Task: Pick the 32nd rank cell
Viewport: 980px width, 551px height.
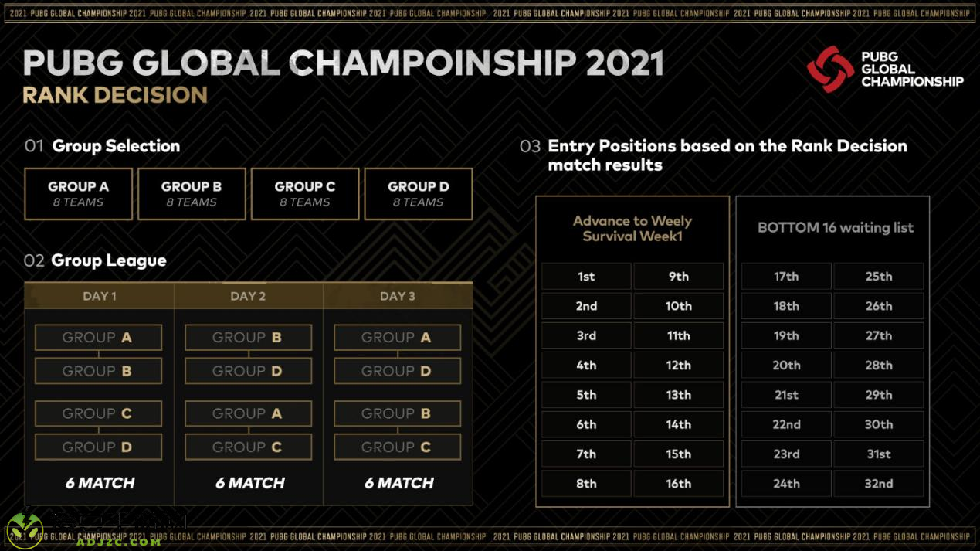Action: [879, 484]
